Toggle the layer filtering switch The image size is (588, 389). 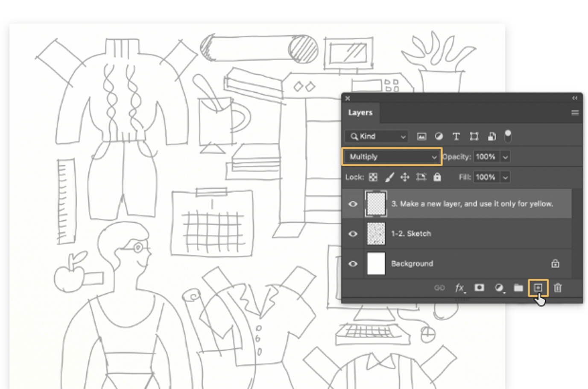point(508,136)
